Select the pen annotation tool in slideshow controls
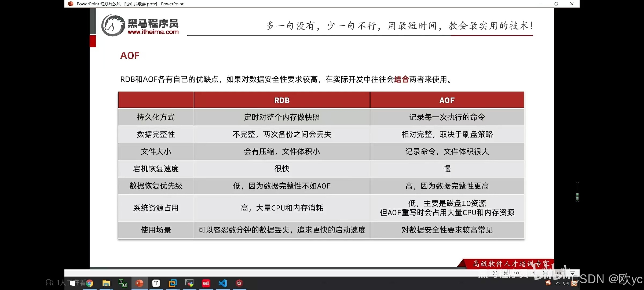This screenshot has height=290, width=644. (x=506, y=273)
